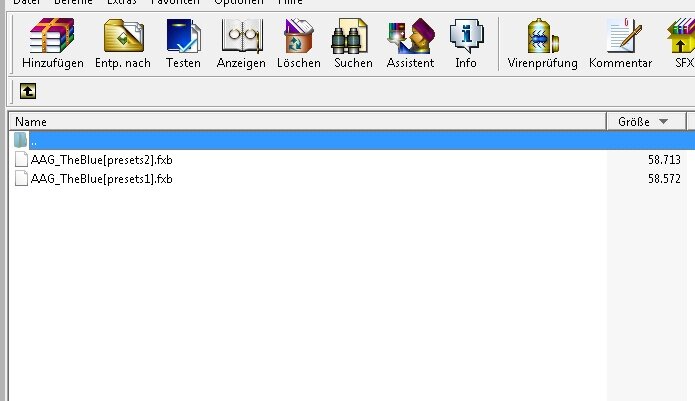Click the SFX toolbar icon

coord(680,44)
